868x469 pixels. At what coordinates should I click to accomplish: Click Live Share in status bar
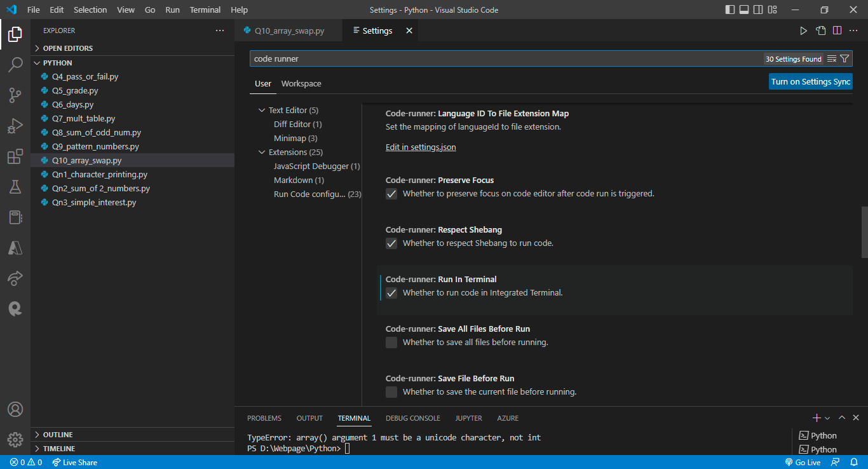[x=75, y=462]
